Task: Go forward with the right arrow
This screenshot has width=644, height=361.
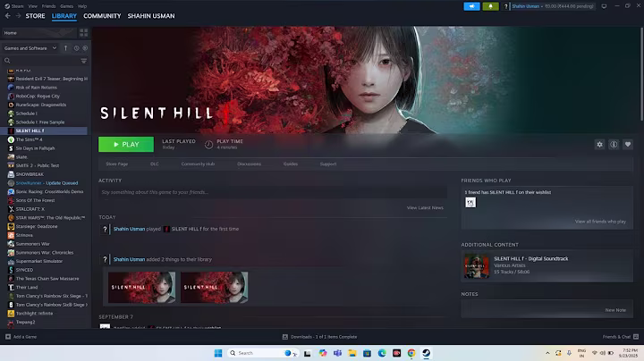Action: point(18,15)
